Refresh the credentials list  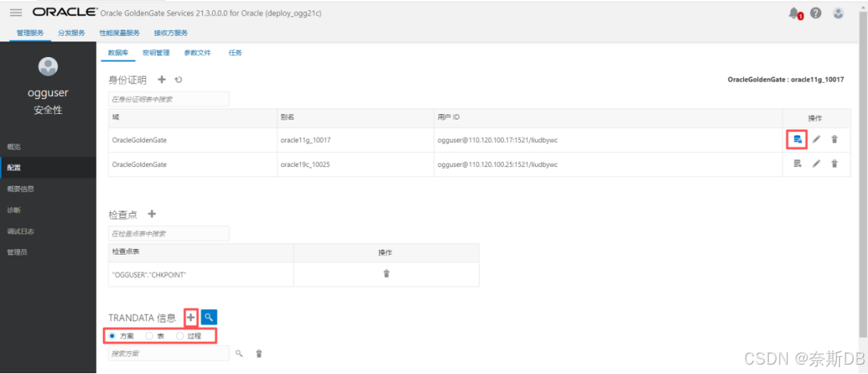[178, 80]
